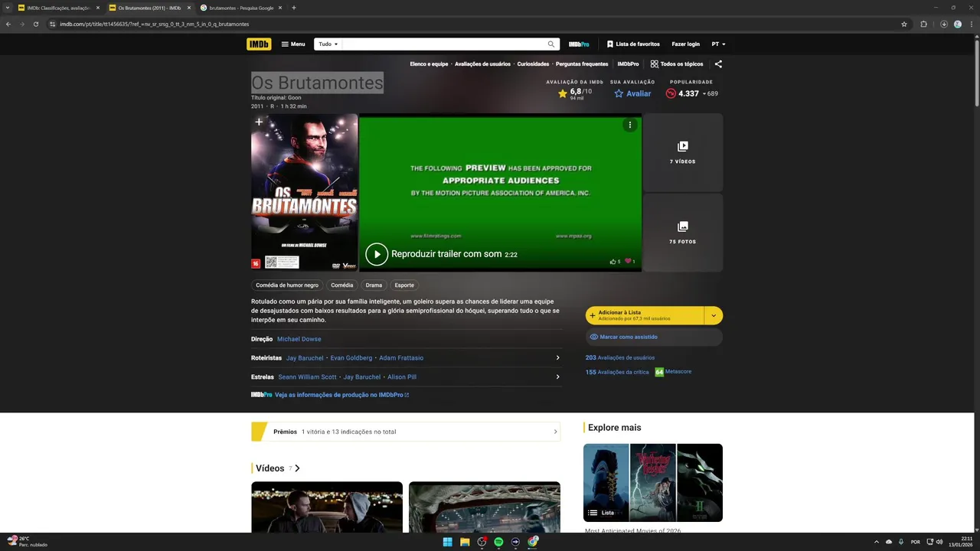Open director Michael Dowse
The height and width of the screenshot is (551, 980).
299,339
